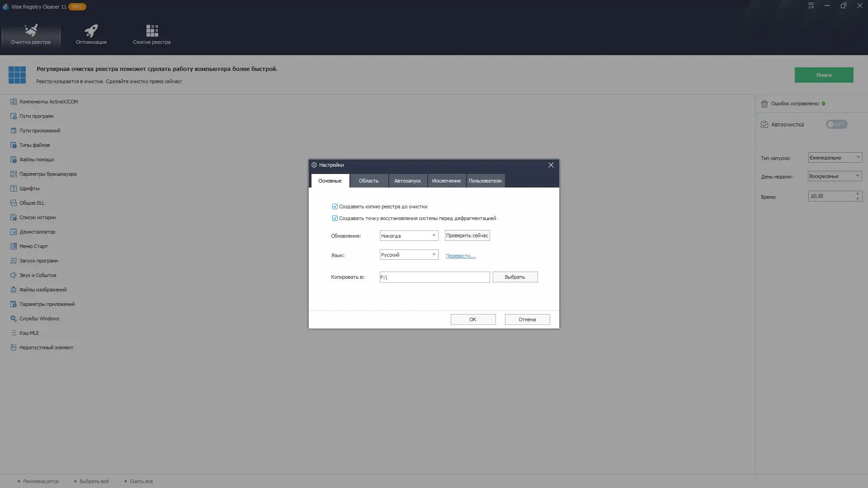Select the Деинсталлятор sidebar item
Screen dimensions: 868x488
[x=36, y=231]
